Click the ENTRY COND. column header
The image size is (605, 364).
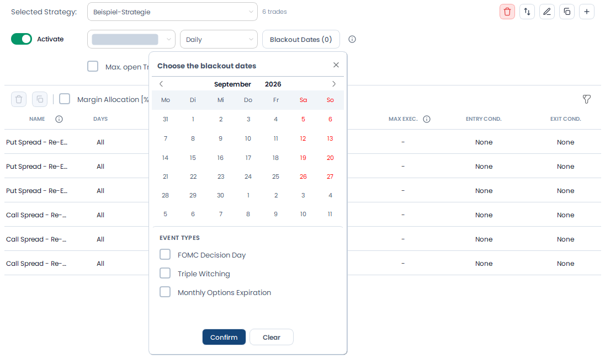(x=484, y=119)
